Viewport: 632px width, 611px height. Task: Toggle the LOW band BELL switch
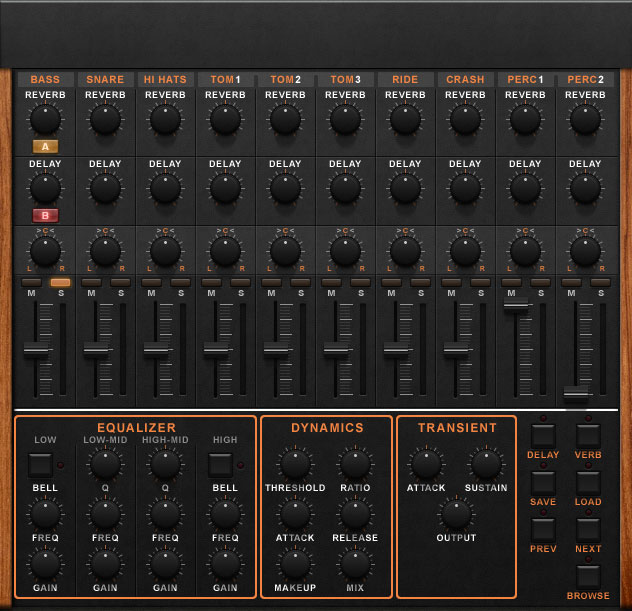tap(40, 464)
